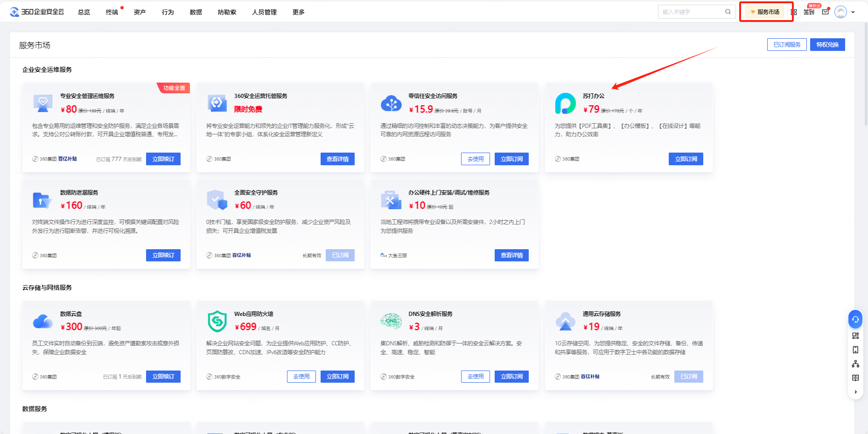
Task: Expand the user account dropdown arrow
Action: [853, 12]
